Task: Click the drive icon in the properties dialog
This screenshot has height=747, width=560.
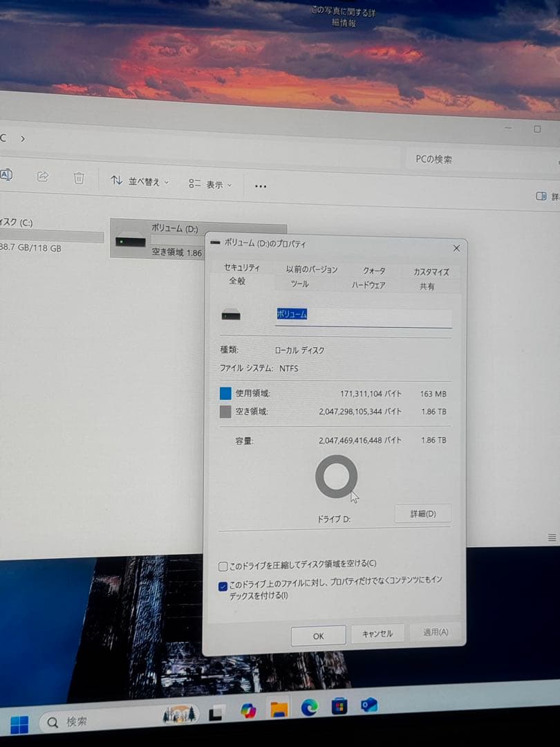Action: point(232,315)
